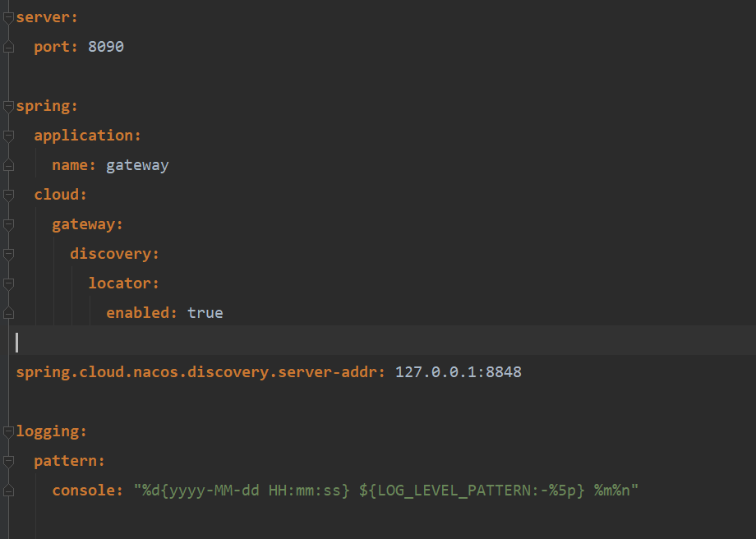Click the fold icon next to pattern key

click(7, 460)
